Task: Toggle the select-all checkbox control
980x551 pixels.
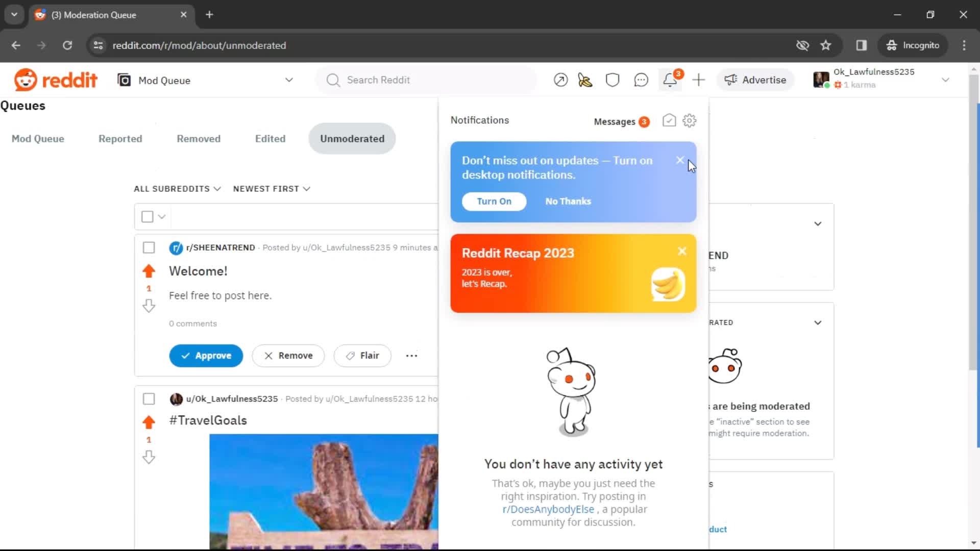Action: [146, 216]
